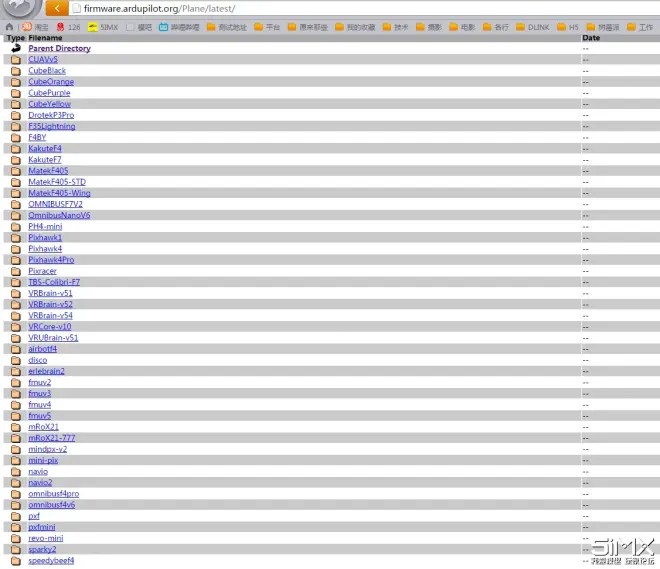Open the VRUBrain-v51 folder link
The image size is (660, 569).
53,338
